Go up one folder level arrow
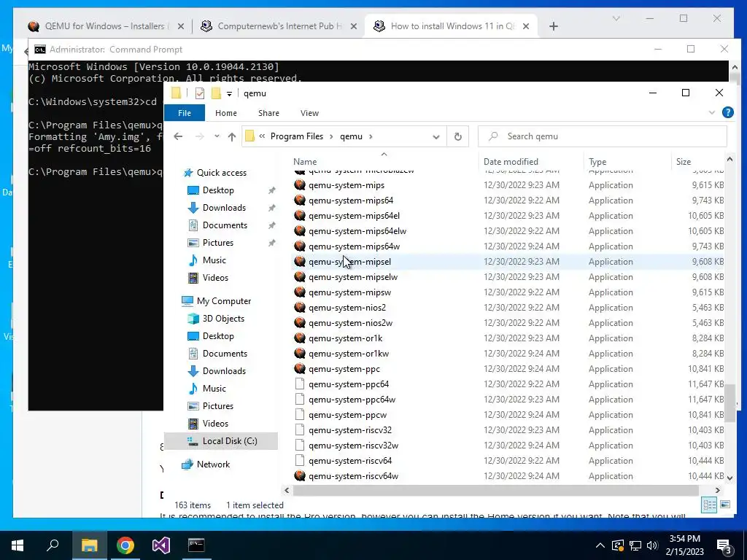The width and height of the screenshot is (747, 560). (x=232, y=136)
